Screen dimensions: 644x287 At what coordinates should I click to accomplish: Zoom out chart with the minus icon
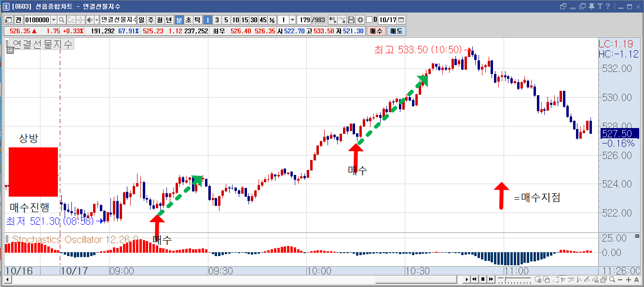tap(620, 280)
